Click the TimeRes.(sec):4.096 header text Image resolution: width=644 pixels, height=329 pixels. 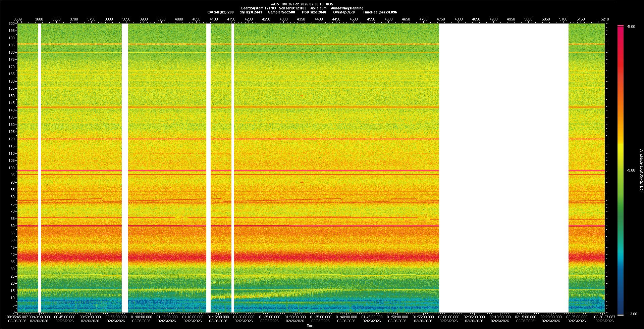point(380,12)
